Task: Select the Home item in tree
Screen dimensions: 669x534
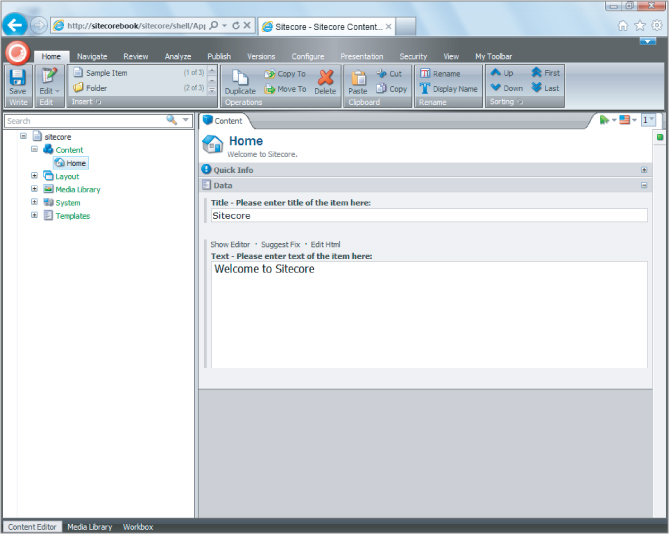Action: (x=76, y=163)
